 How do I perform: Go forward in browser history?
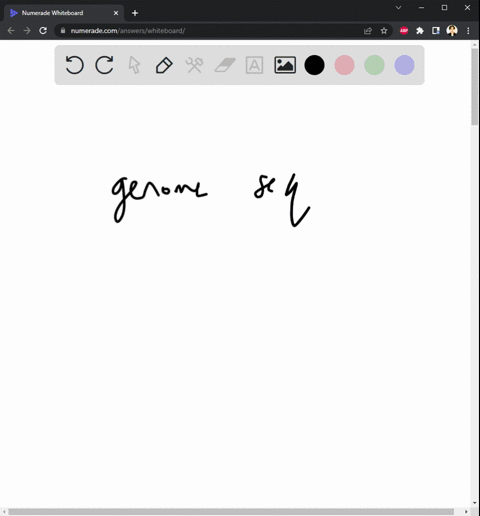[x=27, y=31]
